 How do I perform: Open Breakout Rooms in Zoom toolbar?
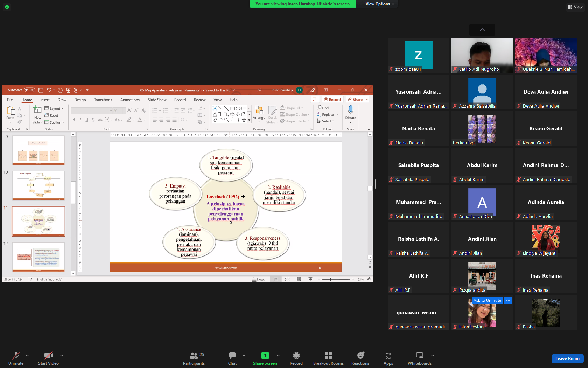pyautogui.click(x=328, y=359)
